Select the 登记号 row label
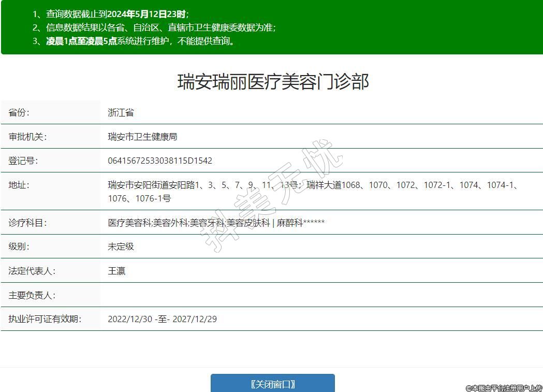Viewport: 543px width, 392px height. (x=23, y=161)
